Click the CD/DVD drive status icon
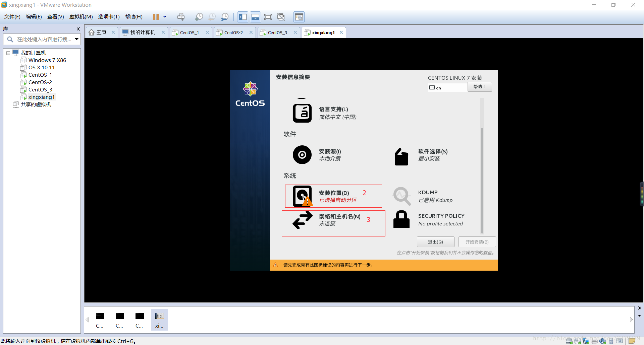644x345 pixels. [x=578, y=341]
